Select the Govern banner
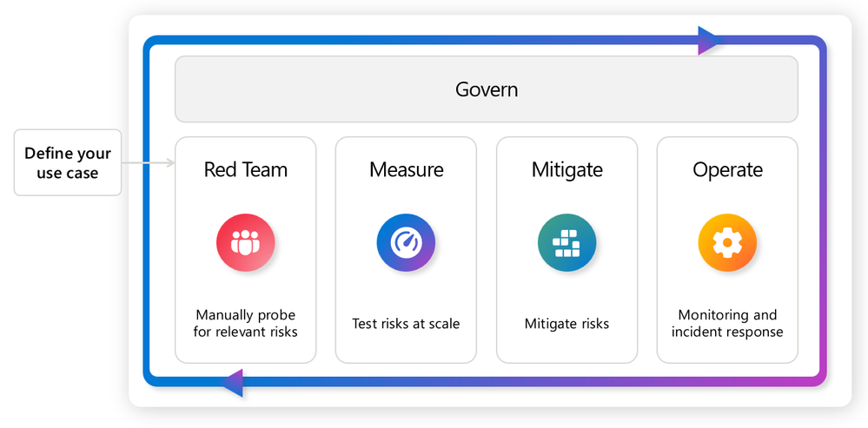Viewport: 868px width, 428px height. click(x=487, y=89)
